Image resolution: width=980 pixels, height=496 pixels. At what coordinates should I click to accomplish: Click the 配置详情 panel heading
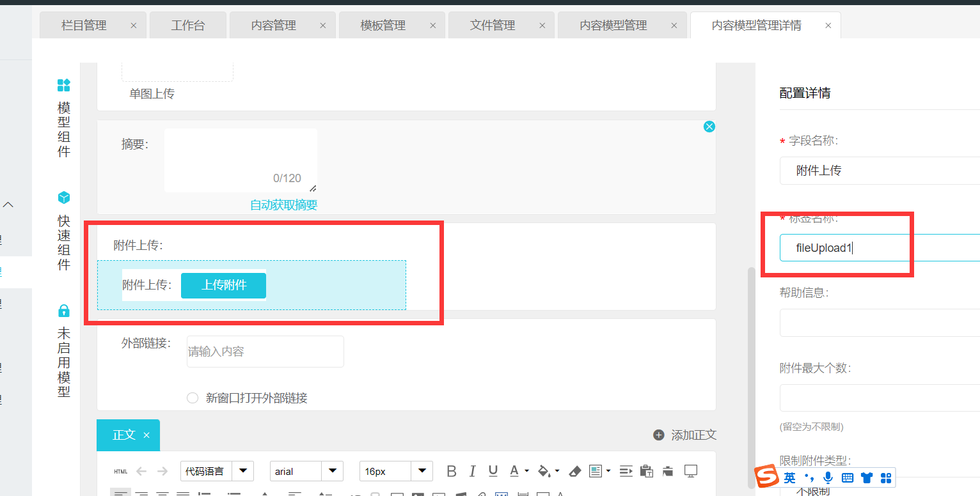point(805,93)
